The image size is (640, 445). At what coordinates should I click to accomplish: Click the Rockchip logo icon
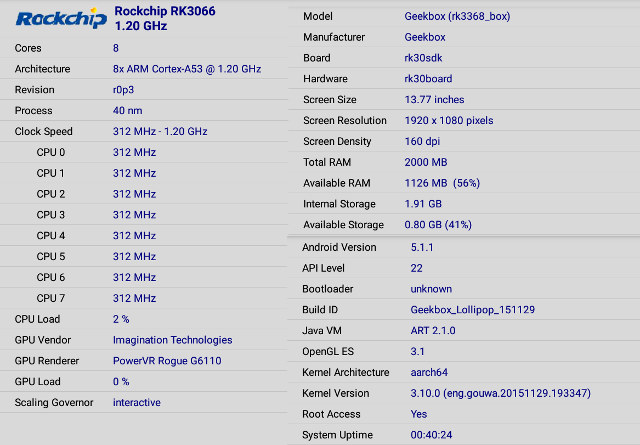(61, 19)
